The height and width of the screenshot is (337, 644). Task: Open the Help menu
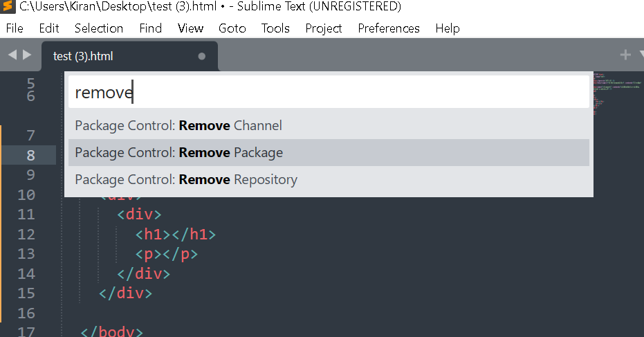pos(448,28)
